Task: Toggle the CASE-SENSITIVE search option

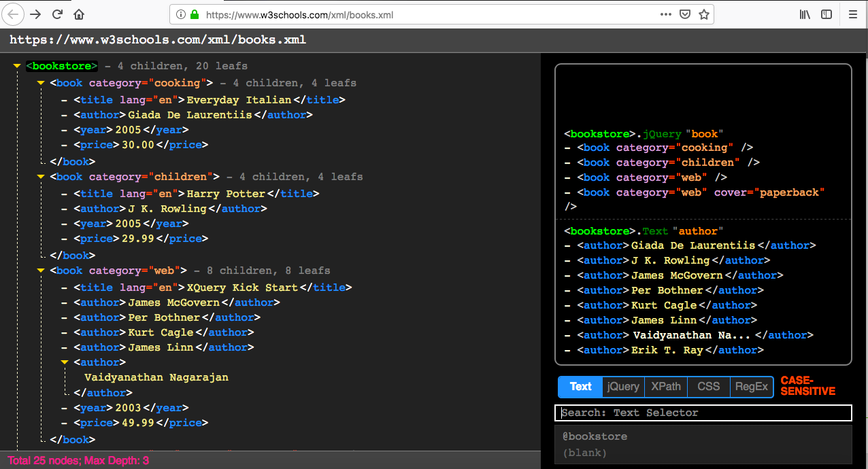Action: pos(807,386)
